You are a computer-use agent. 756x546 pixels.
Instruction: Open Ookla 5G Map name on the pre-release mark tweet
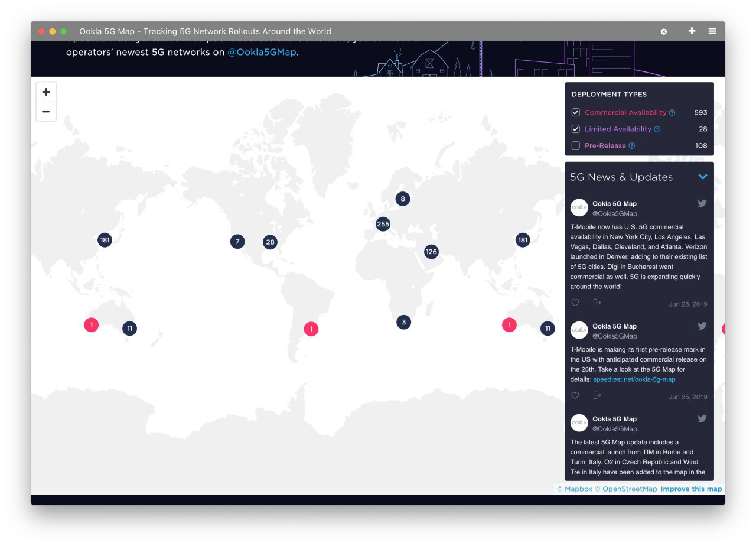[x=614, y=326]
